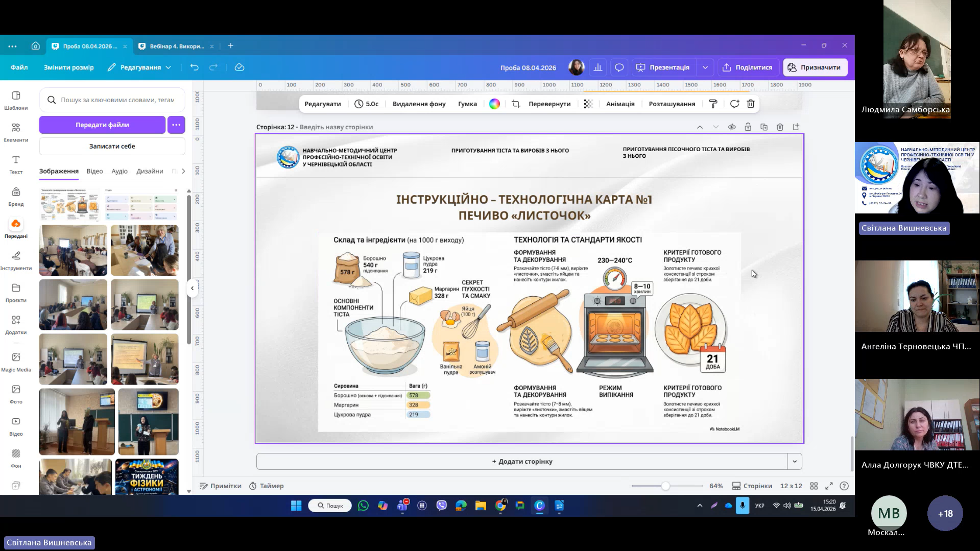This screenshot has width=980, height=551.
Task: Switch to the Відео tab
Action: click(x=94, y=172)
